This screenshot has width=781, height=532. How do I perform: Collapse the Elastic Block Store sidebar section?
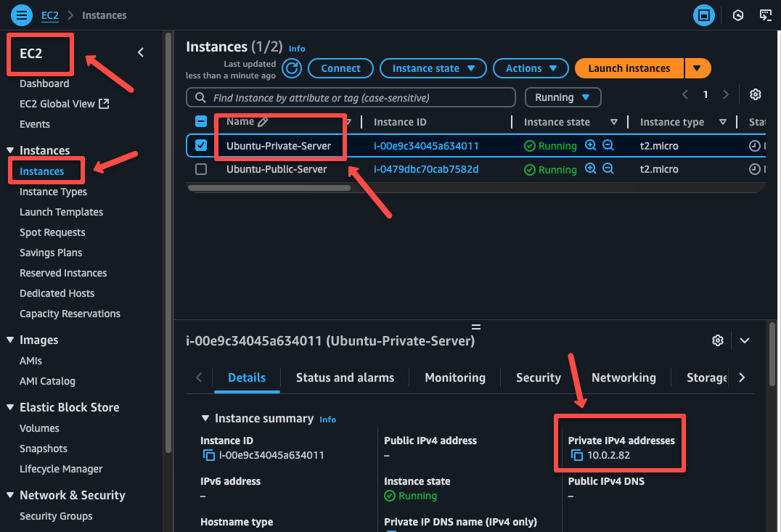pyautogui.click(x=8, y=407)
